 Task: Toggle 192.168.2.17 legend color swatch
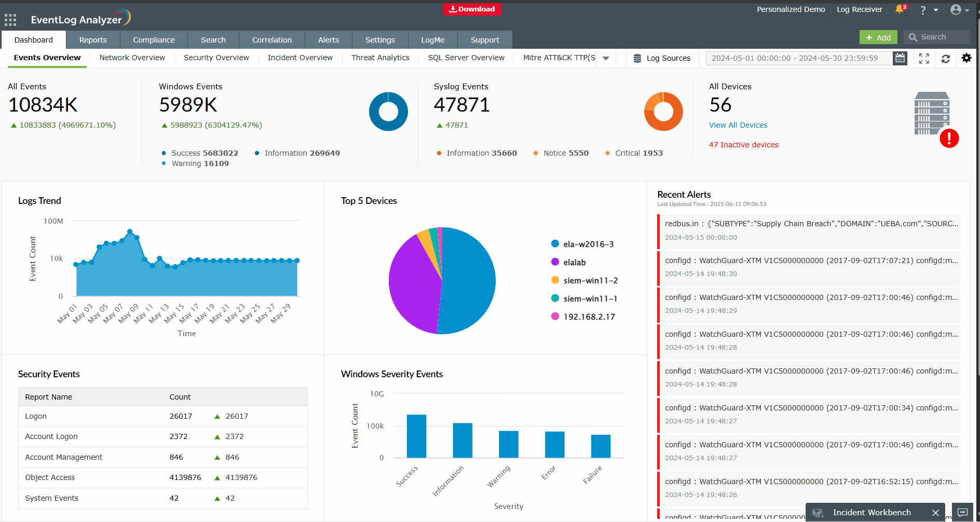[x=555, y=317]
